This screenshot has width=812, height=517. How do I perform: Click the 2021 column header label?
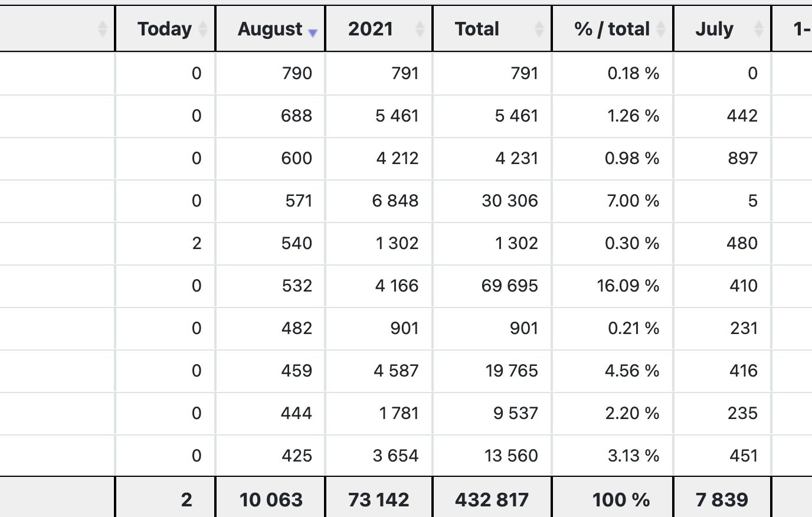(370, 29)
